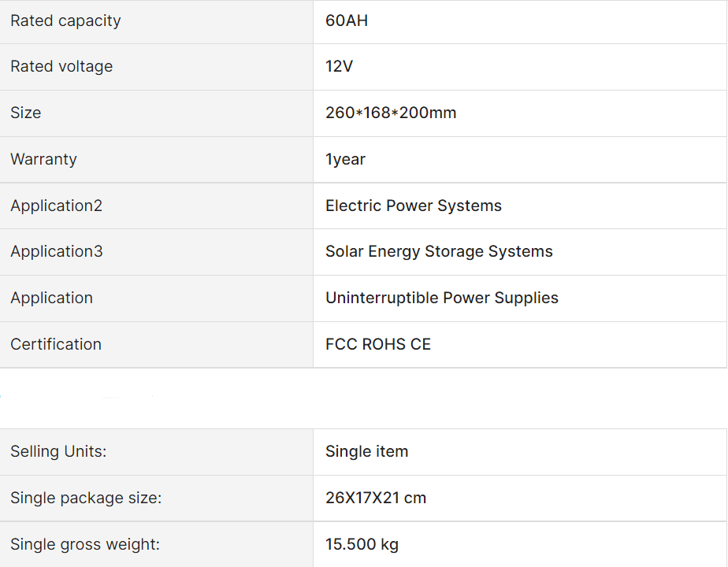Click the Rated capacity label cell
Viewport: 728px width, 567px height.
[x=65, y=20]
